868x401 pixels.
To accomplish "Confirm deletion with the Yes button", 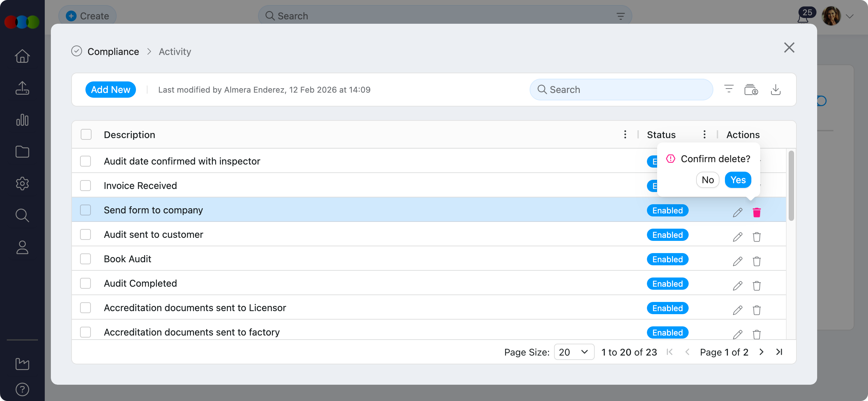I will click(738, 180).
